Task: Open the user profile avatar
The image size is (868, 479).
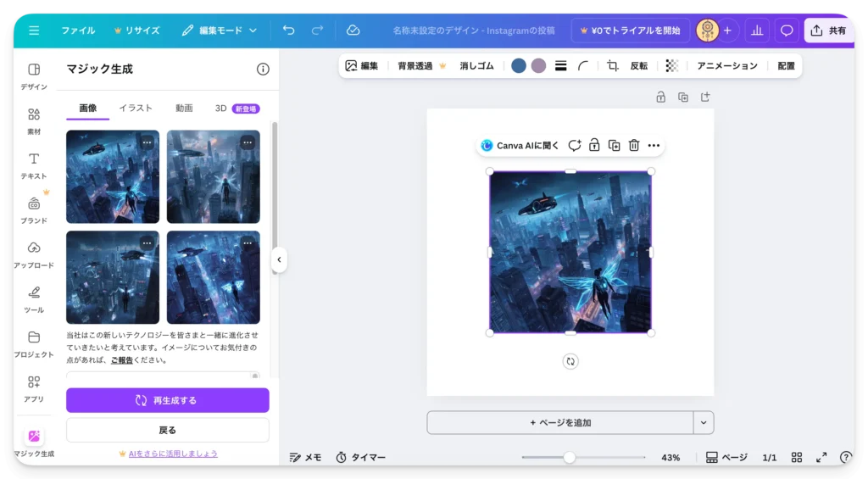Action: tap(707, 31)
